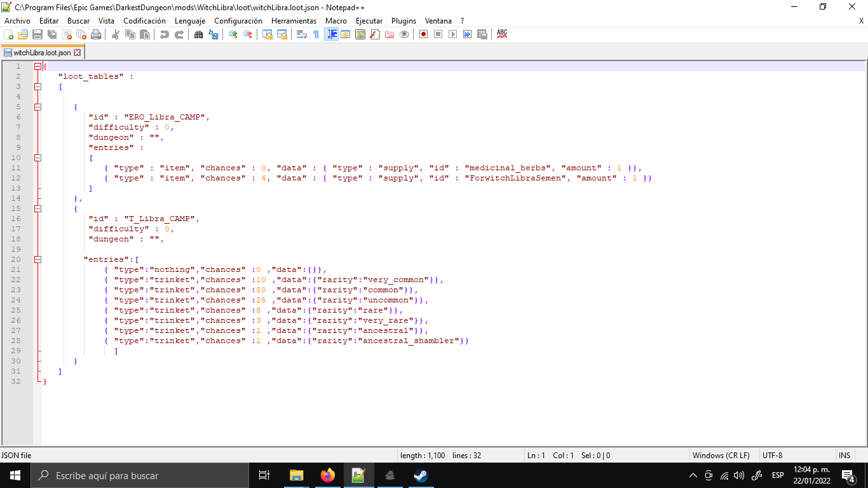Toggle file monitoring eye icon
Image resolution: width=868 pixels, height=488 pixels.
click(x=404, y=34)
